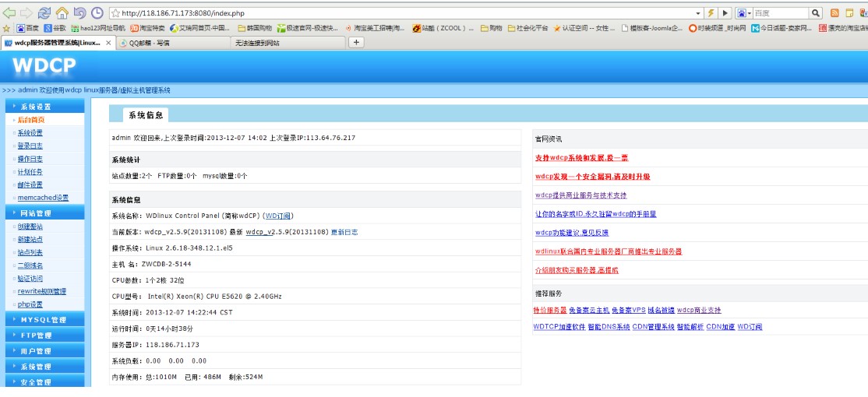Open the 淘宝特卖 bookmark
Viewport: 868px width, 397px height.
(148, 28)
